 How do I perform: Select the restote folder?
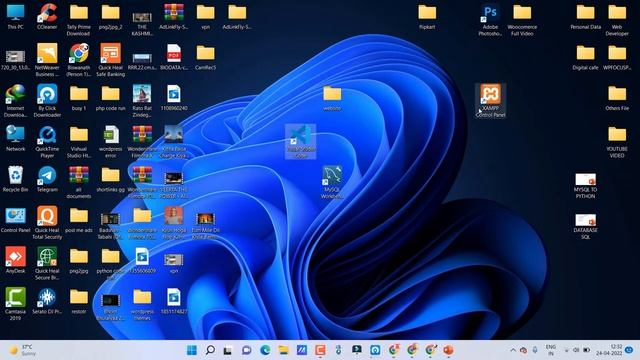[79, 301]
